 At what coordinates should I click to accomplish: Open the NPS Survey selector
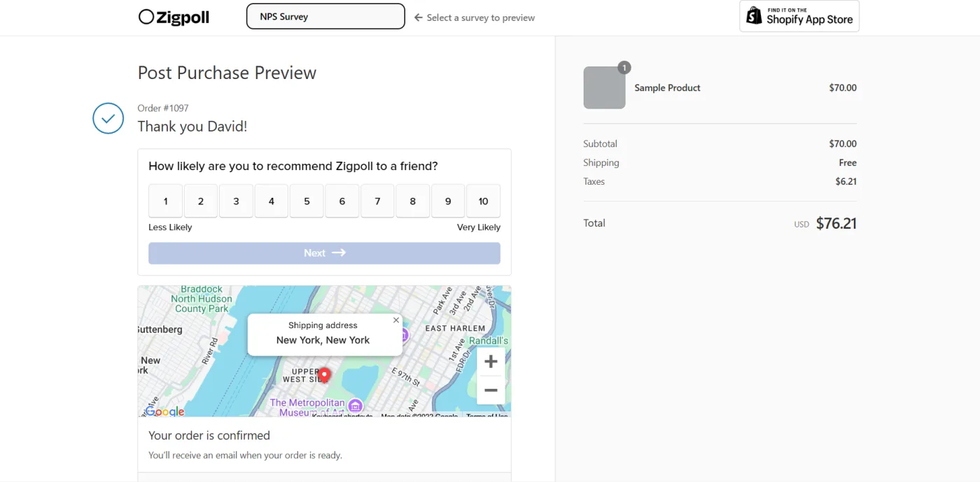point(325,17)
